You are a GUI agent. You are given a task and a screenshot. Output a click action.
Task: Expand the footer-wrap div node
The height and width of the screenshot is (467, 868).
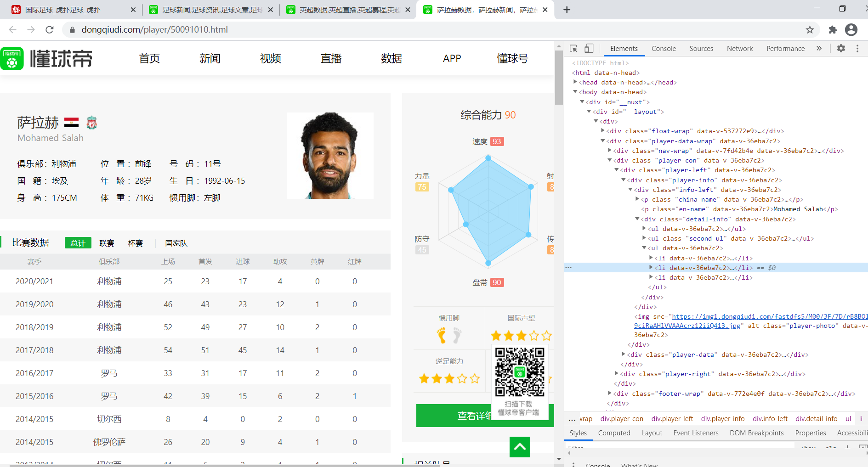[610, 394]
